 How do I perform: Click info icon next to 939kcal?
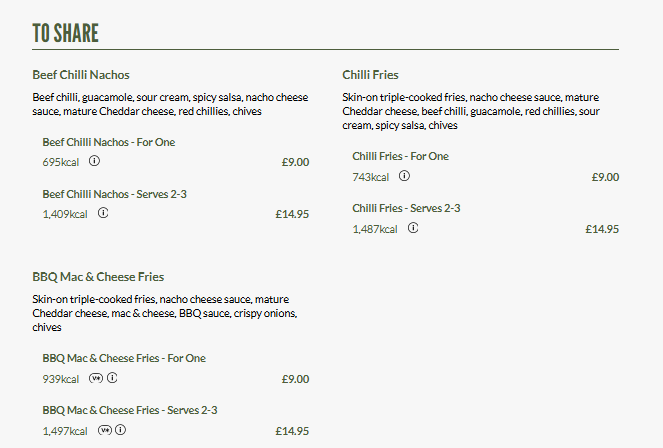pyautogui.click(x=113, y=378)
